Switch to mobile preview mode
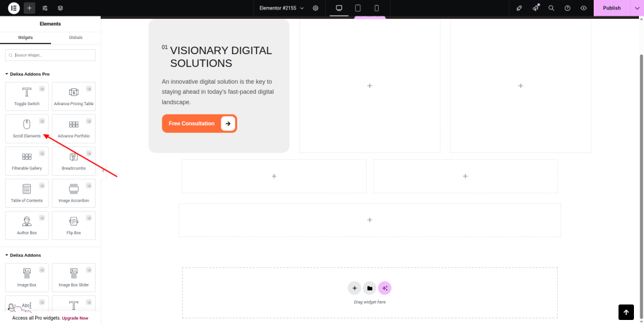This screenshot has height=325, width=644. pyautogui.click(x=376, y=8)
